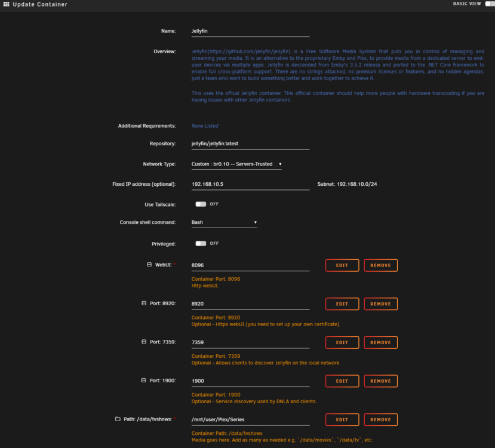Click the /mnt/user/Plex/Series path field
Screen dimensions: 495x448
pyautogui.click(x=250, y=419)
